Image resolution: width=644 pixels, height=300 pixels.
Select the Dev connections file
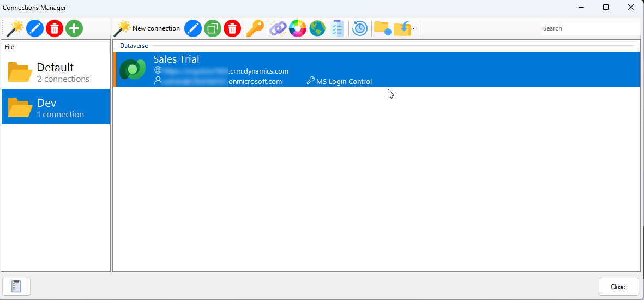click(x=56, y=107)
